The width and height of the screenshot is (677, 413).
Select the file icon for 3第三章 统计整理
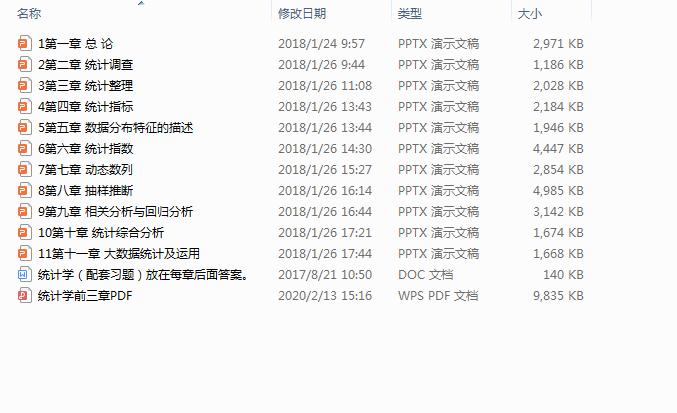pyautogui.click(x=25, y=85)
